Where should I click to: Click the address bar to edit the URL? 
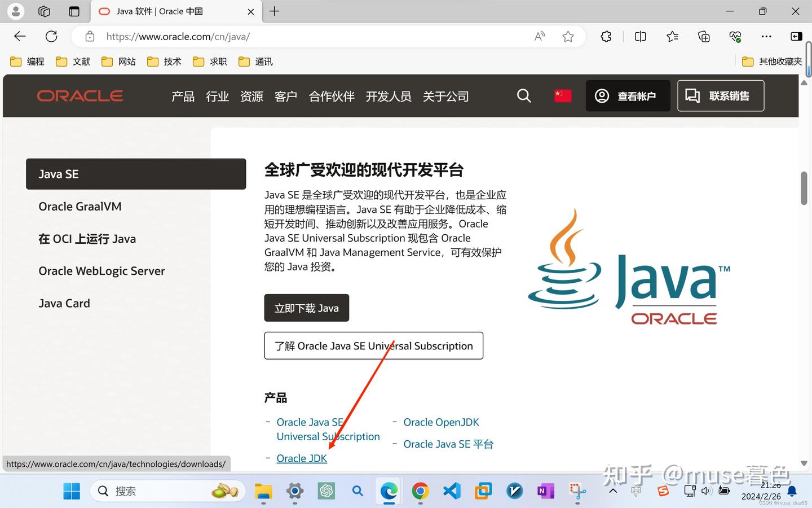point(282,36)
